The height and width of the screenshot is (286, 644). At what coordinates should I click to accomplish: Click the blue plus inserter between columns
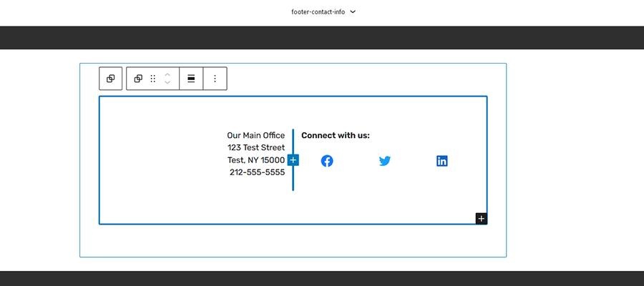click(x=293, y=160)
